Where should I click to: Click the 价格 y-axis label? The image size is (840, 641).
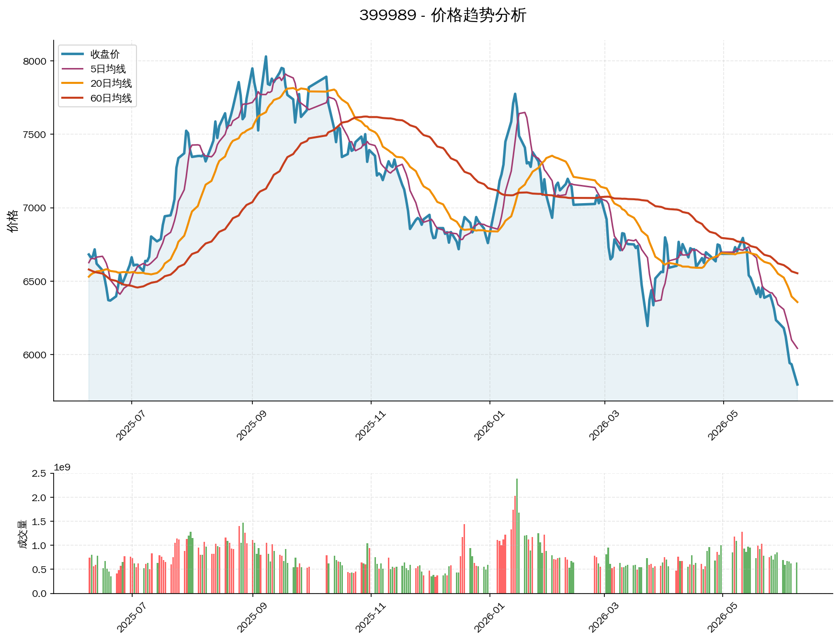click(x=13, y=220)
